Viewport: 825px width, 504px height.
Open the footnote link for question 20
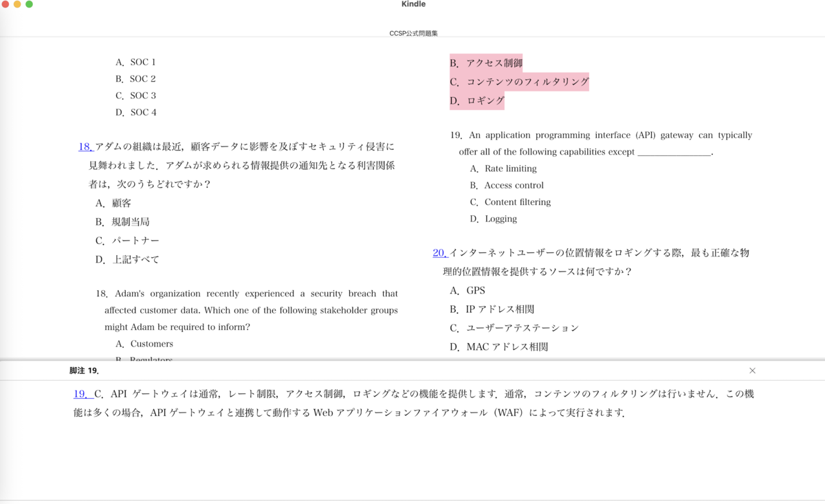pyautogui.click(x=440, y=253)
